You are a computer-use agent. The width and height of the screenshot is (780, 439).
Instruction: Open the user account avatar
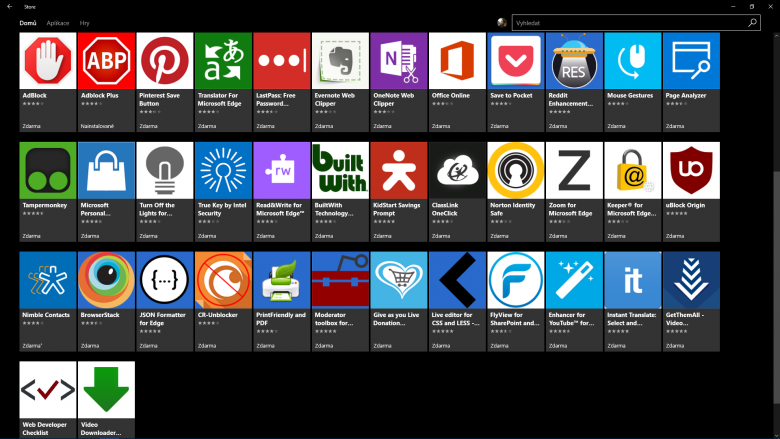(x=501, y=22)
